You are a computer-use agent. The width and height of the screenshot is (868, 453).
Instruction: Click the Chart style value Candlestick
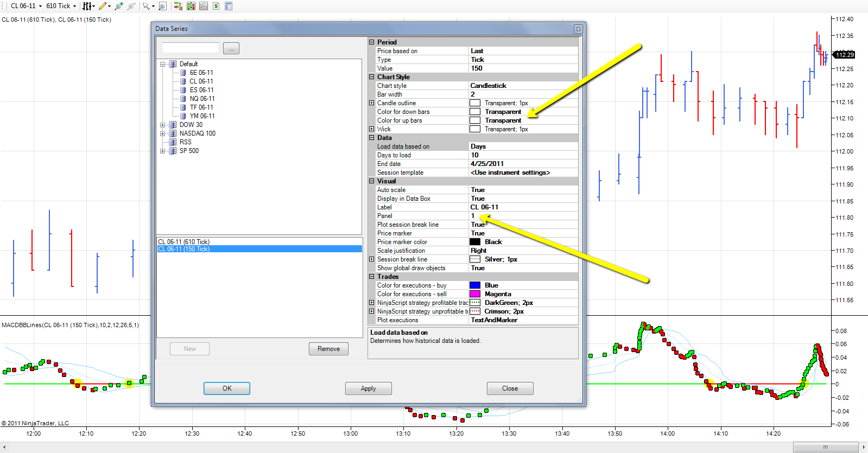tap(523, 86)
